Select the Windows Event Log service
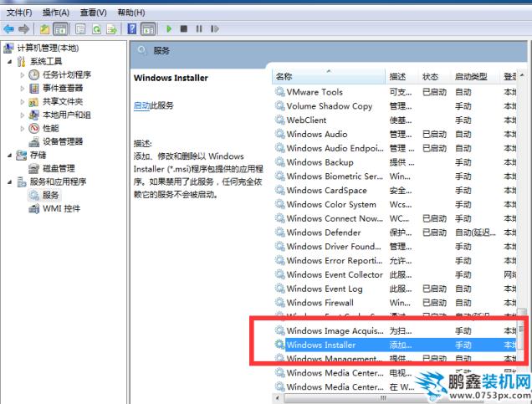Viewport: 532px width, 404px height. [x=396, y=289]
